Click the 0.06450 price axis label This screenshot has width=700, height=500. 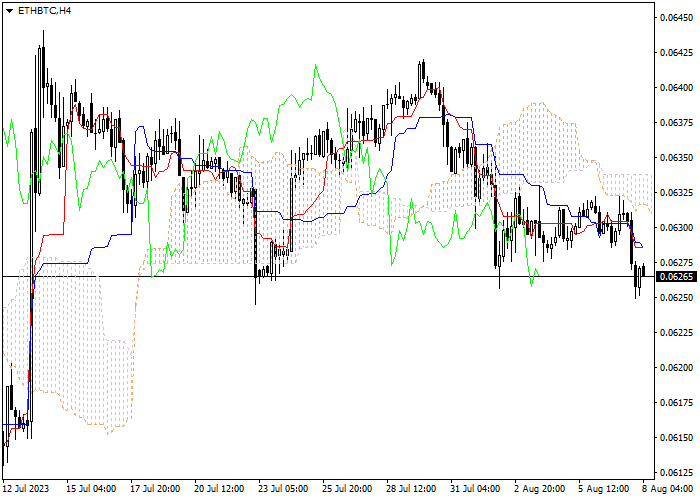676,17
